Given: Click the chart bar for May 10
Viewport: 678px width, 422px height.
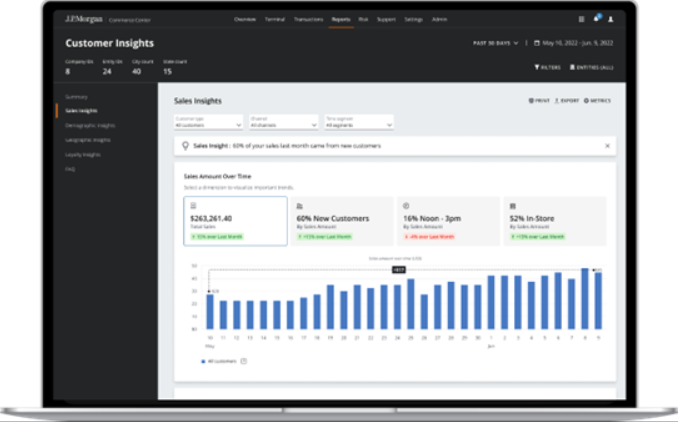Looking at the screenshot, I should click(210, 311).
